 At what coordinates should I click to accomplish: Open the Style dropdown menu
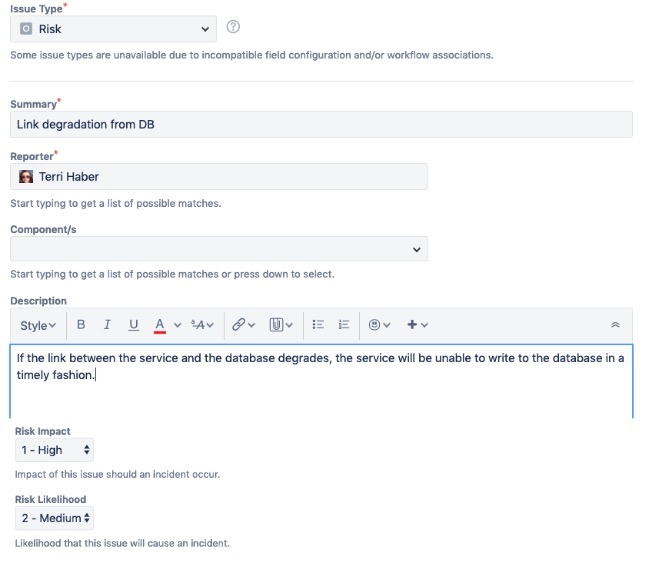pos(38,325)
